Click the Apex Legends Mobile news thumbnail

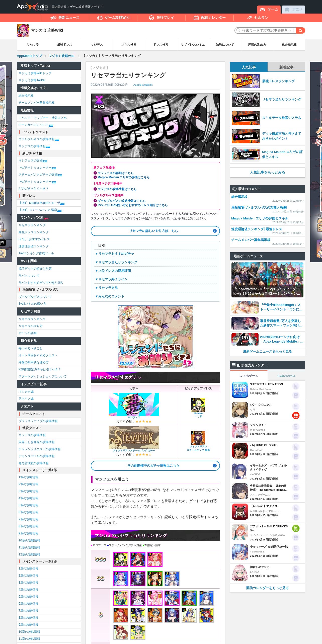pyautogui.click(x=245, y=339)
